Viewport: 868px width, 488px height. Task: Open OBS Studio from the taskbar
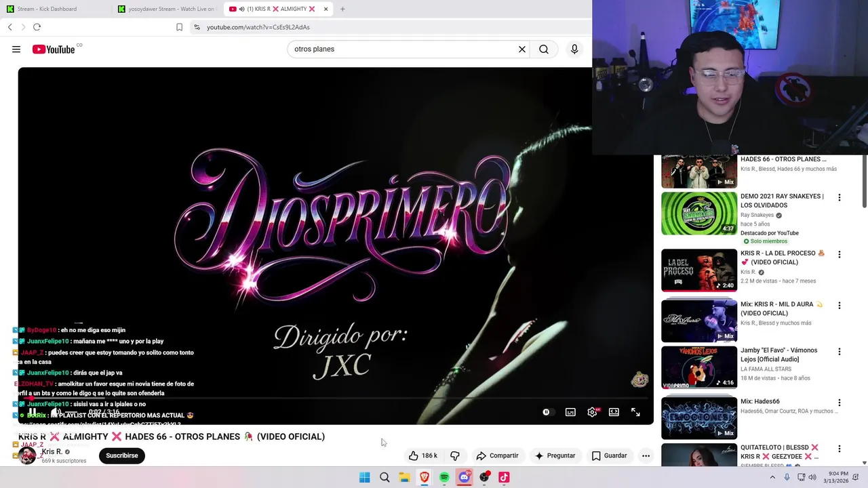(484, 477)
